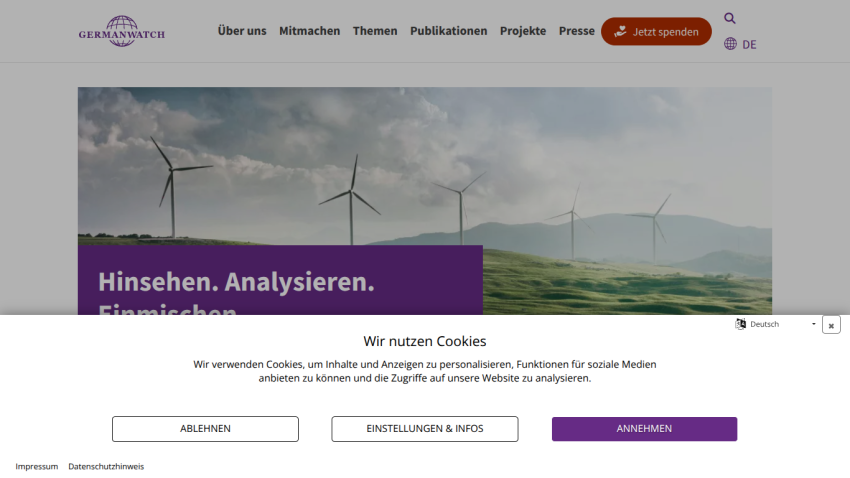The image size is (850, 478).
Task: Click the globe language icon
Action: point(730,44)
